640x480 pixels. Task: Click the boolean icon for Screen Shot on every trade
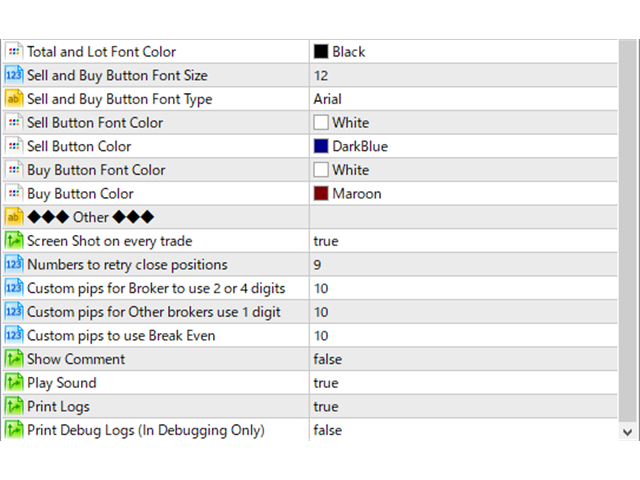[x=14, y=241]
